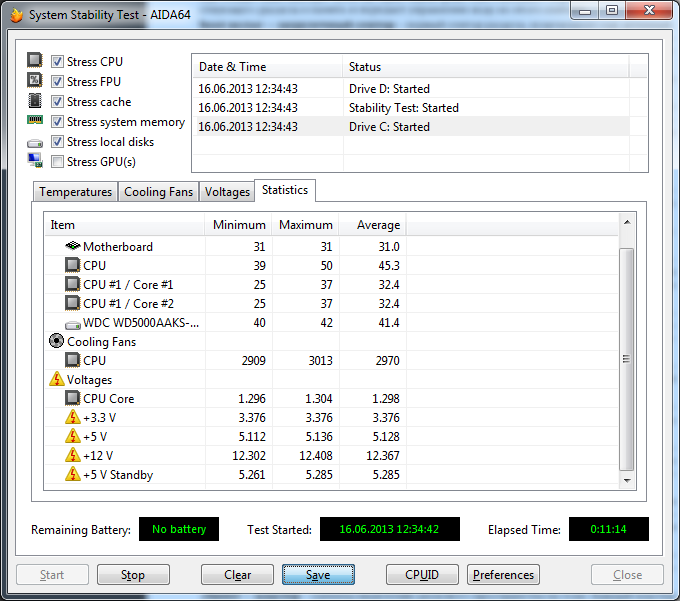Uncheck the Stress cache checkbox
Screen dimensions: 680x601
point(57,101)
